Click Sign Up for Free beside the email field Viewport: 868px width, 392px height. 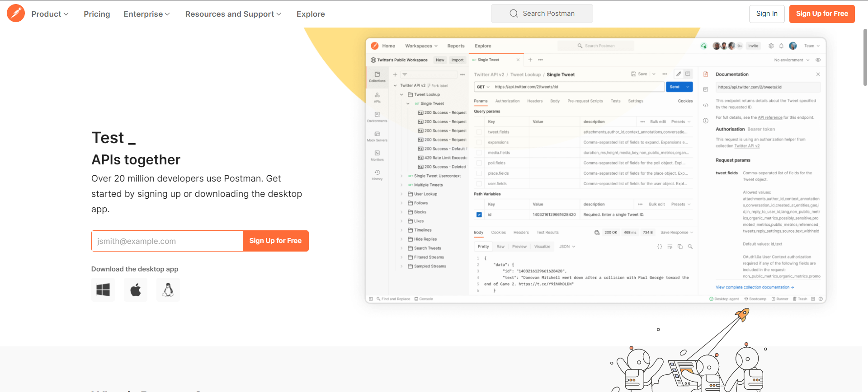click(x=276, y=241)
